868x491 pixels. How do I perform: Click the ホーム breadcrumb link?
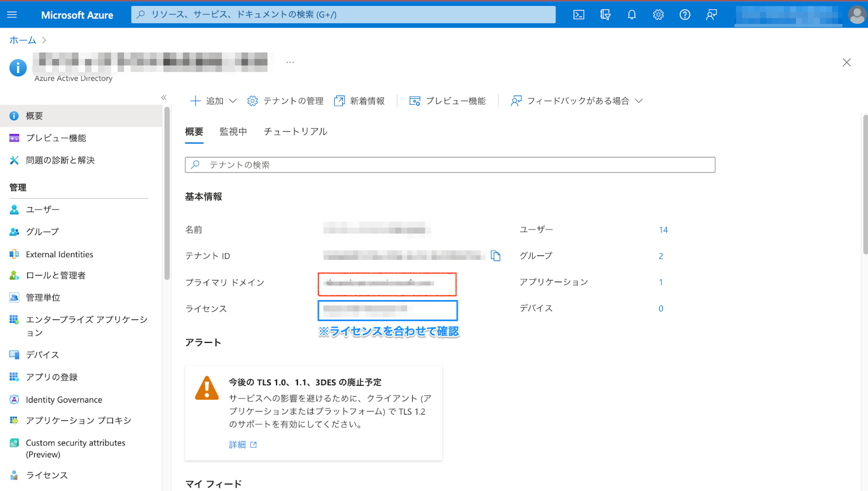(23, 40)
